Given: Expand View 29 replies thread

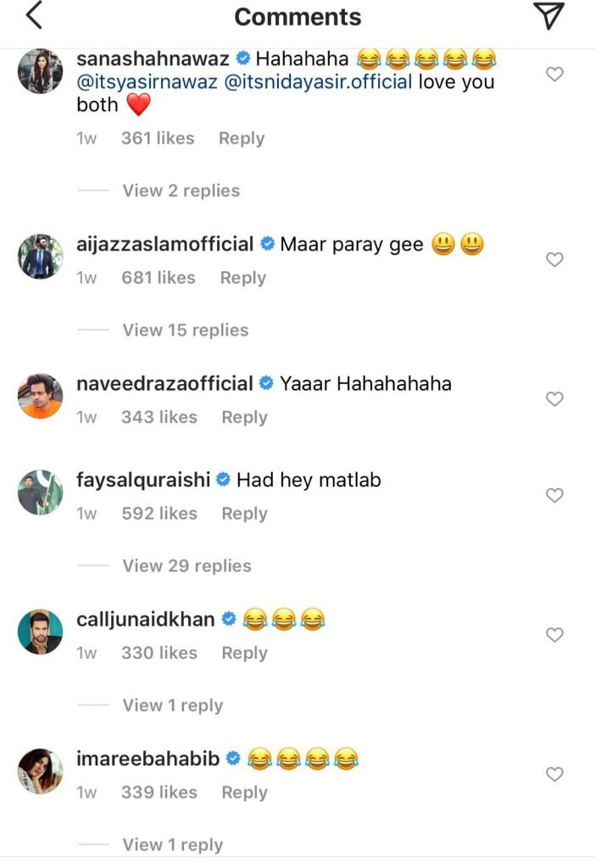Looking at the screenshot, I should [186, 565].
